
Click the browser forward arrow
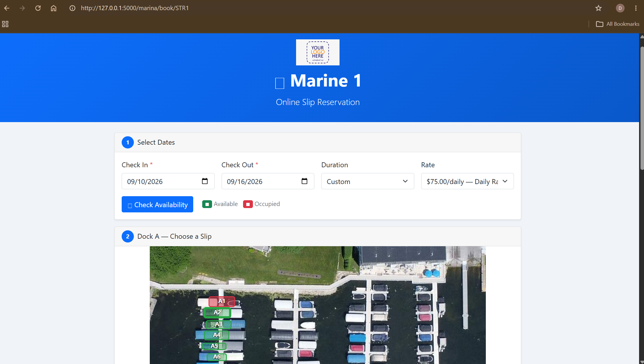pyautogui.click(x=22, y=8)
